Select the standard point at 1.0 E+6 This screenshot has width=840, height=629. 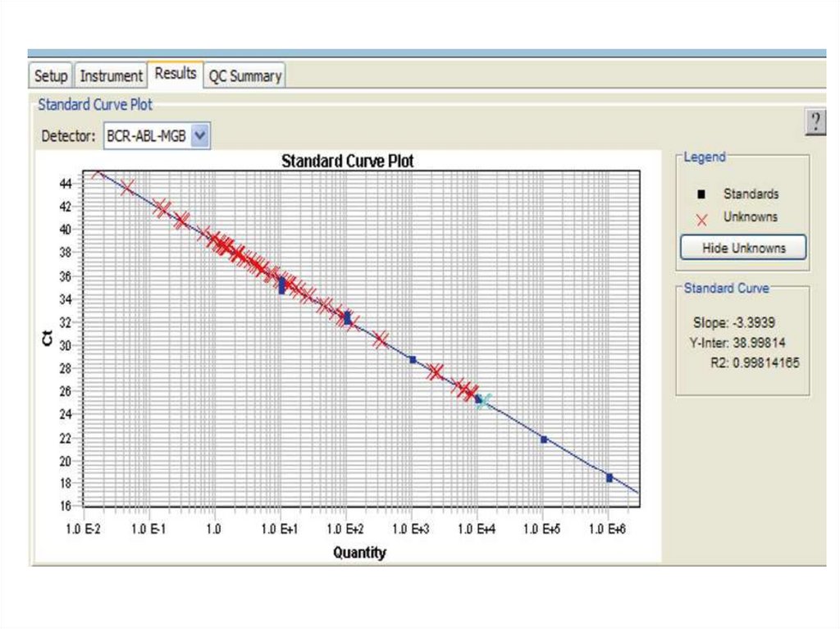click(609, 477)
